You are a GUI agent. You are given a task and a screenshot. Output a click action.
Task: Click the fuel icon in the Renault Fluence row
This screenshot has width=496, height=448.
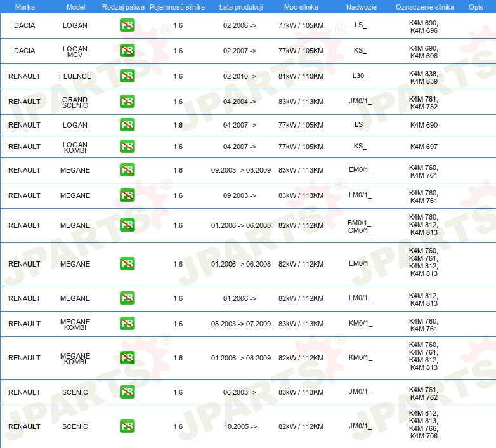(x=127, y=76)
